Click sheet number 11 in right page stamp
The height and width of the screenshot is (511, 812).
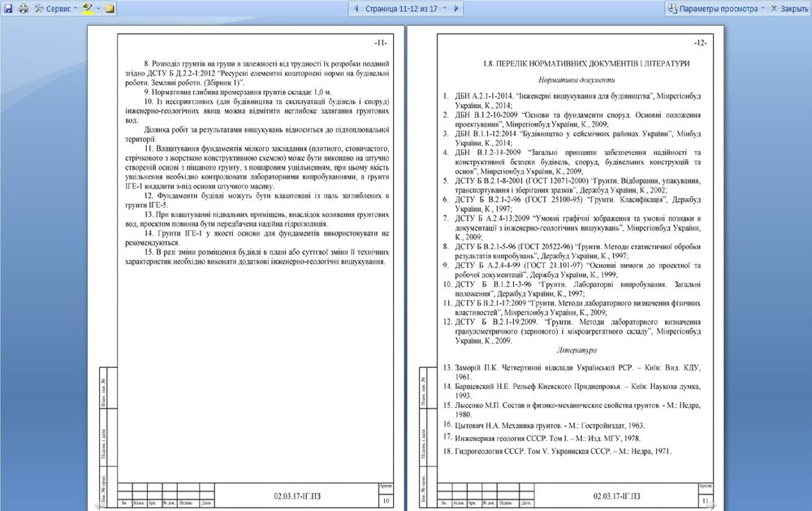[x=706, y=500]
